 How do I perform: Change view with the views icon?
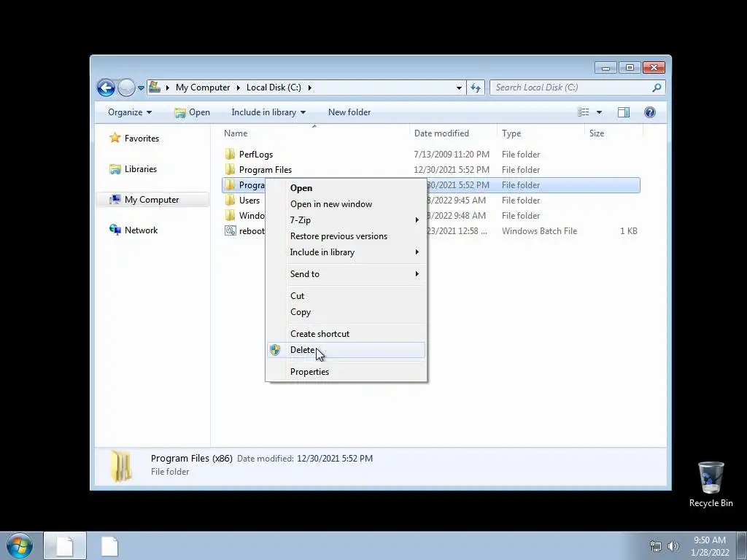click(583, 112)
